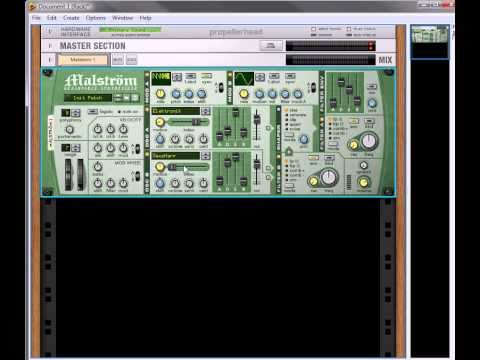Toggle the Mod A sync button
Screen dimensions: 480x360
(206, 76)
